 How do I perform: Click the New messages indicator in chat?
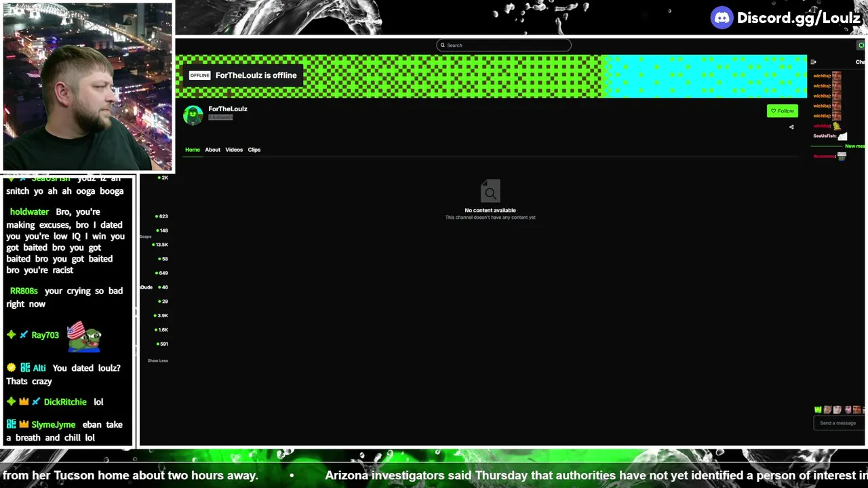pos(854,146)
